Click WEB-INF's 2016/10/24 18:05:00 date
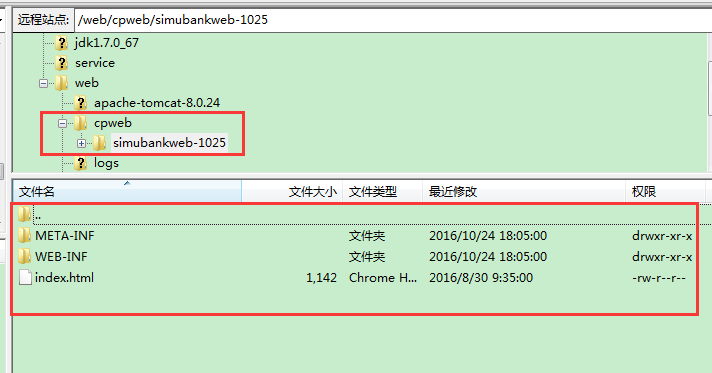 pyautogui.click(x=488, y=256)
